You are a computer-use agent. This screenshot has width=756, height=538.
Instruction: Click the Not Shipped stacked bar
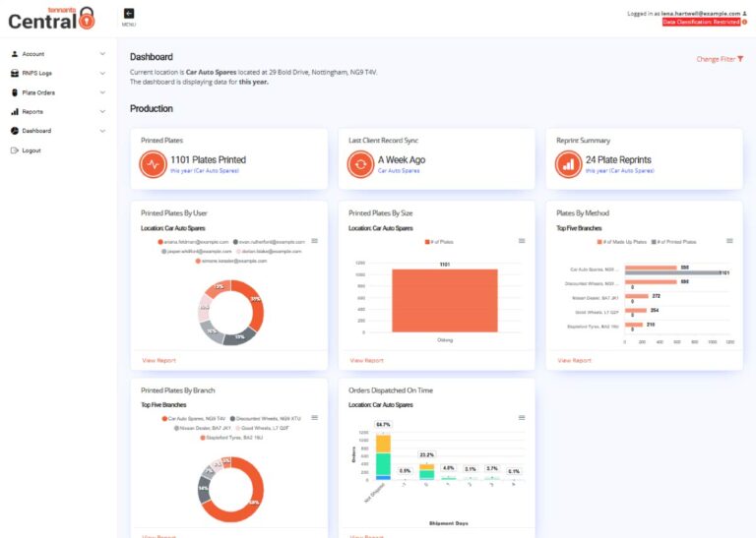coord(383,457)
